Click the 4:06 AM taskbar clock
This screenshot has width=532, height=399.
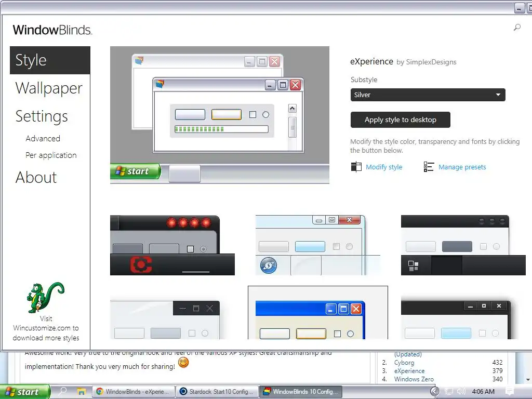click(x=483, y=392)
